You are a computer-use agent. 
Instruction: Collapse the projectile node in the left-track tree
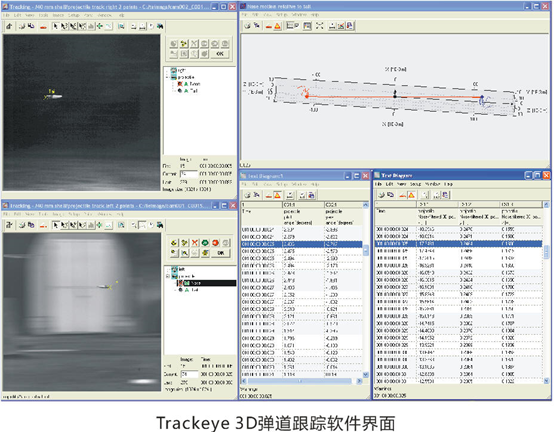pyautogui.click(x=168, y=276)
